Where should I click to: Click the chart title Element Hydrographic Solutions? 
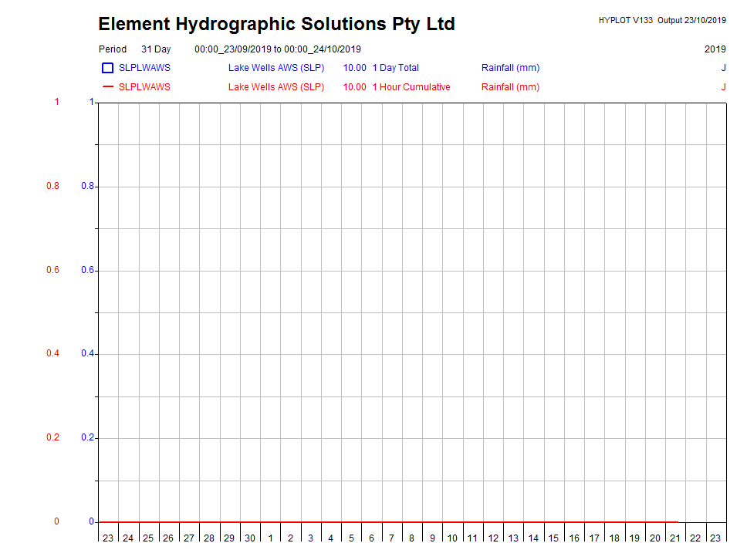(x=276, y=24)
